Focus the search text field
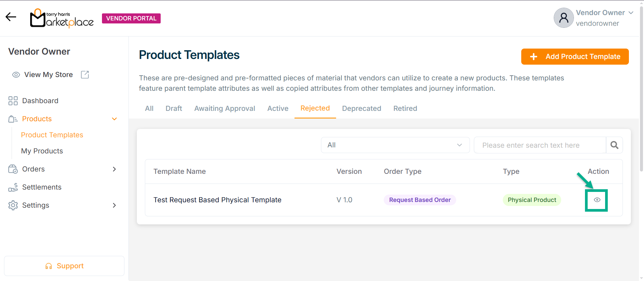The image size is (644, 281). tap(540, 145)
